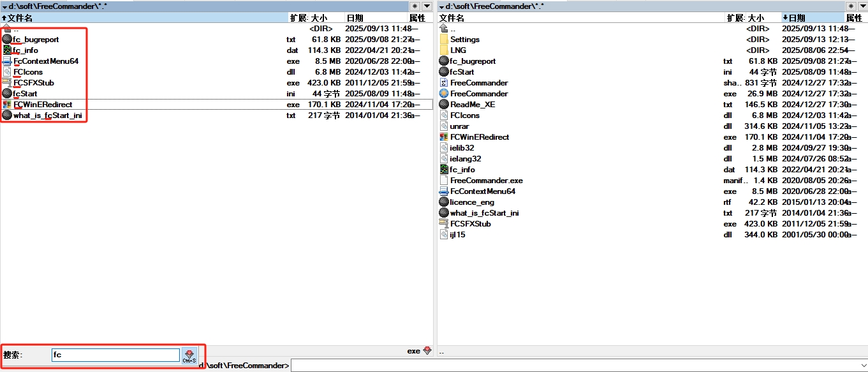The height and width of the screenshot is (372, 868).
Task: Click parent folder up icon in left panel
Action: point(7,29)
